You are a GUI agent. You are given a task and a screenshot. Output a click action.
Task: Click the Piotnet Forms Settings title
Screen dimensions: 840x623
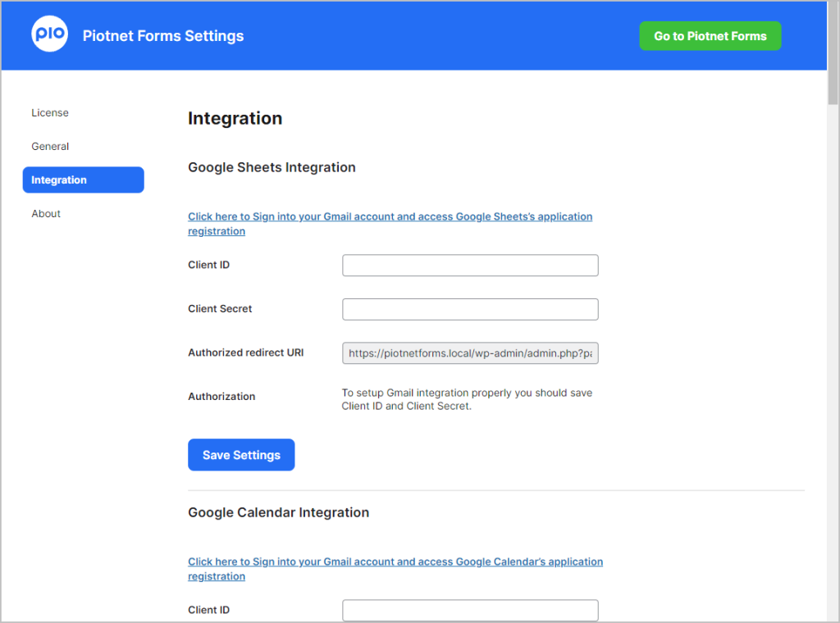163,36
